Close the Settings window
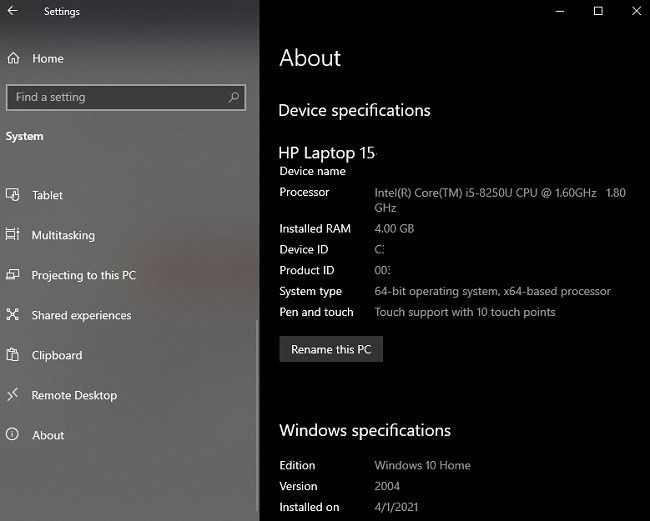Image resolution: width=650 pixels, height=521 pixels. (x=636, y=11)
